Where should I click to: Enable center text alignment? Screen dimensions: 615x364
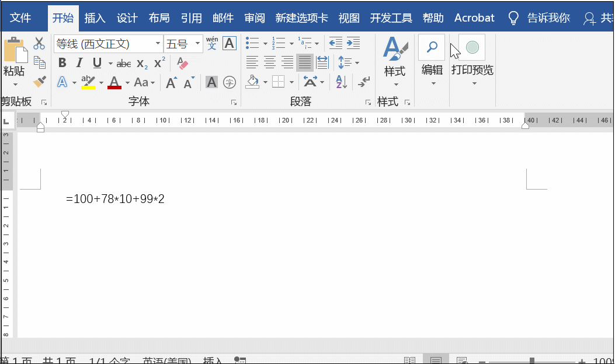pos(269,62)
